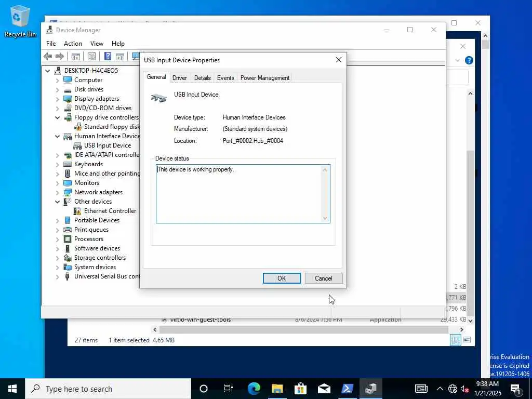Viewport: 532px width, 399px height.
Task: Click the details view icon in File Explorer status bar
Action: (456, 340)
